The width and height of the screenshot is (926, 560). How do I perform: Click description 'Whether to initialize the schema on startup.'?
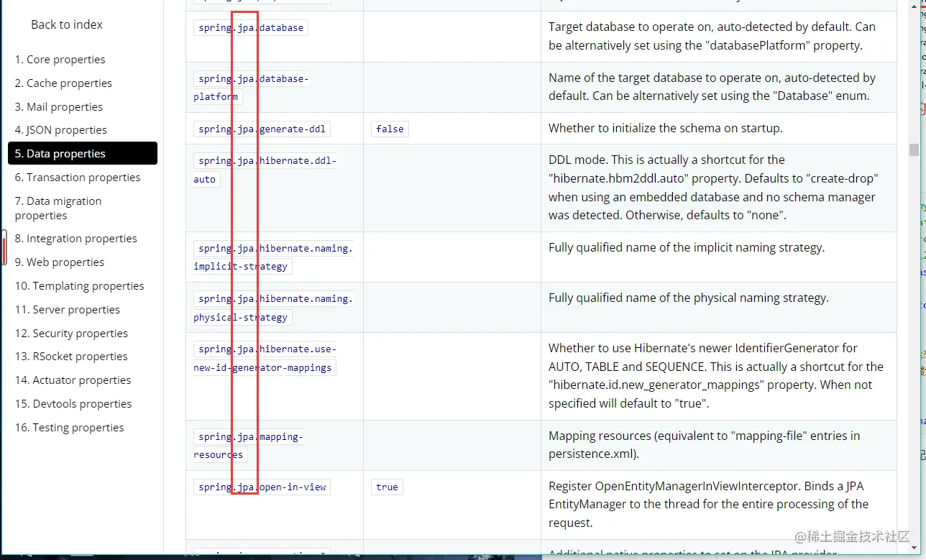coord(665,129)
